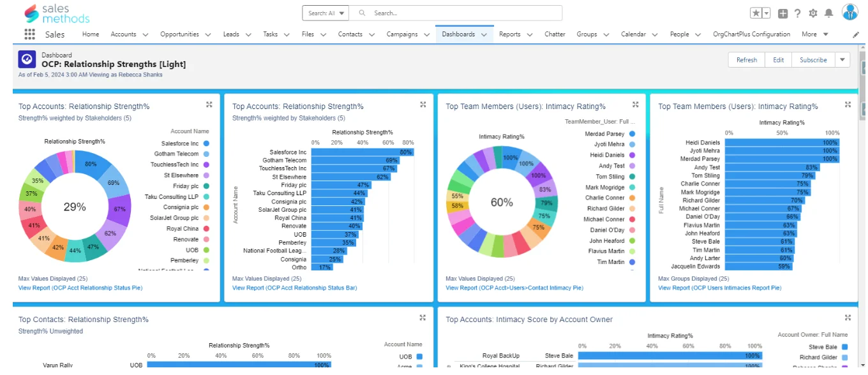The height and width of the screenshot is (375, 868).
Task: Click the magnifier icon in search bar
Action: pos(363,13)
